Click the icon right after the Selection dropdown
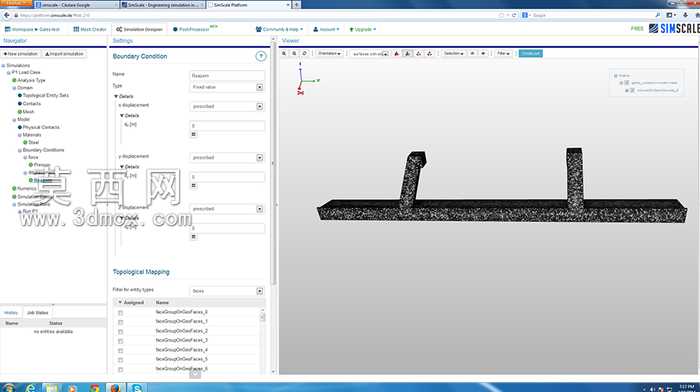 point(472,54)
